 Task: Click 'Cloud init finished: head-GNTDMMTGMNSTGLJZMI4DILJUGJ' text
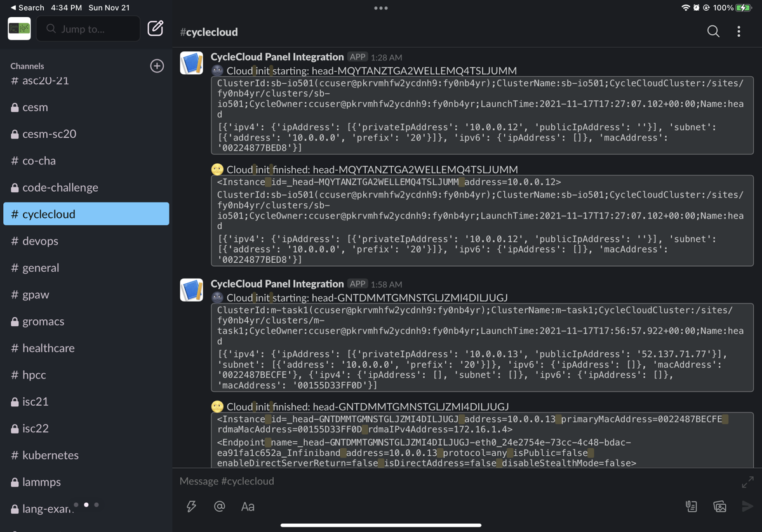368,407
